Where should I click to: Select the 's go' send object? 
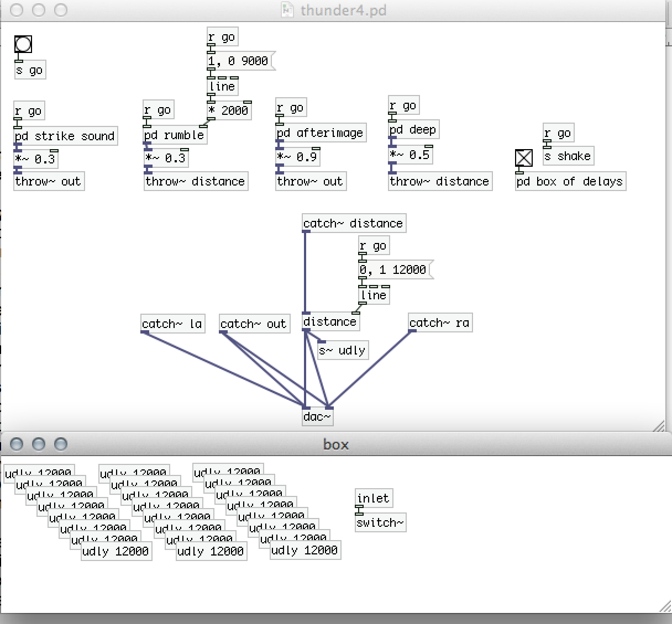(30, 70)
